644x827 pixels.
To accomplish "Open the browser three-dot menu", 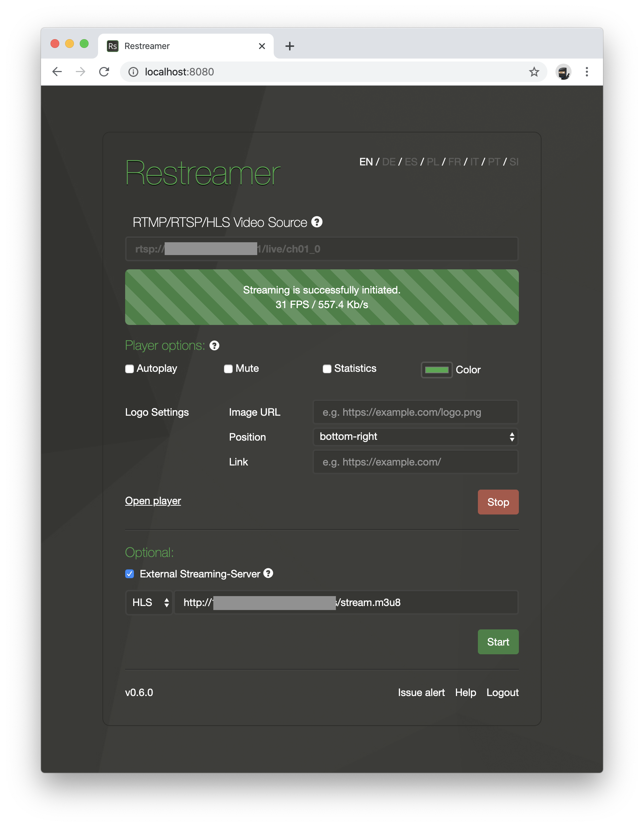I will coord(587,72).
